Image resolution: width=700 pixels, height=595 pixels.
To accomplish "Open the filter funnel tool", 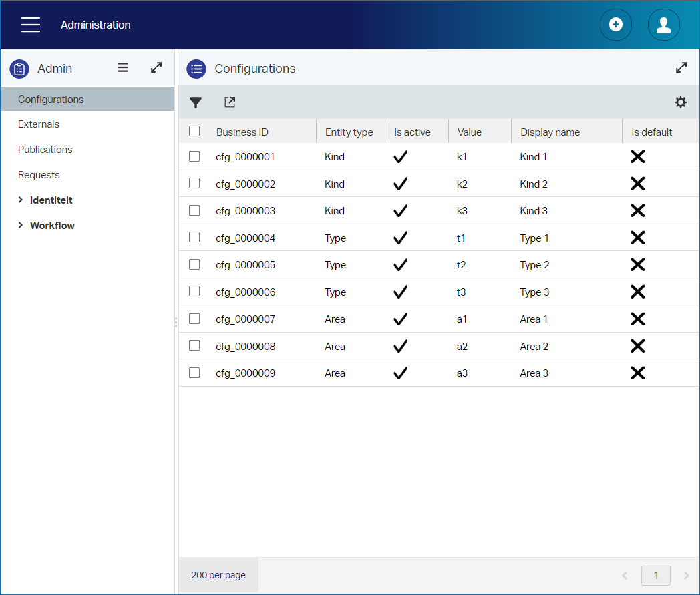I will (196, 103).
